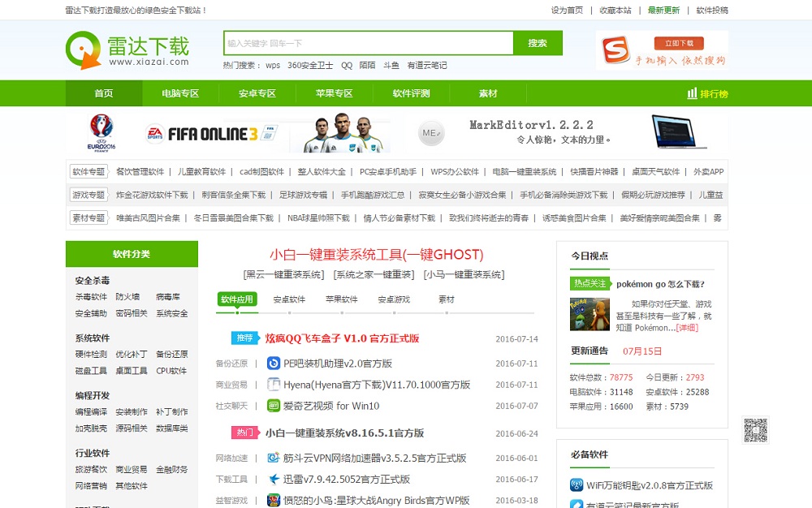Open headline 小白一键重装系统工具(一键GHOST)
The image size is (812, 508).
tap(377, 255)
